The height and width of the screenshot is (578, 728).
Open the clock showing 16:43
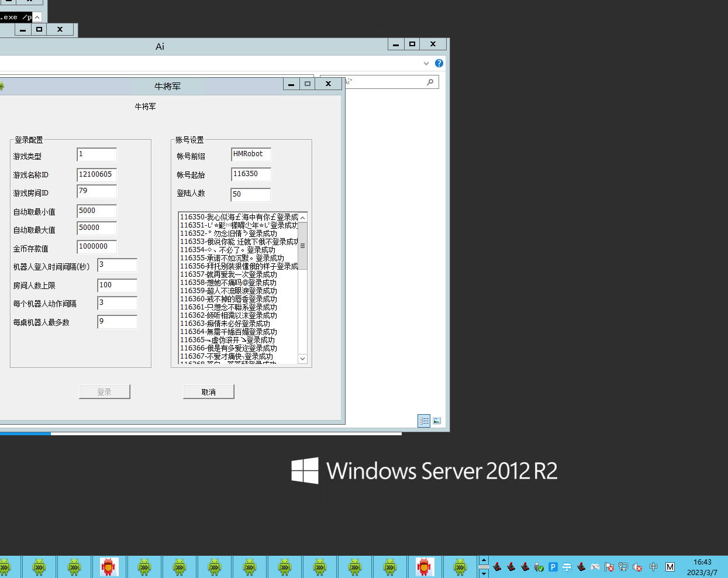click(x=702, y=567)
